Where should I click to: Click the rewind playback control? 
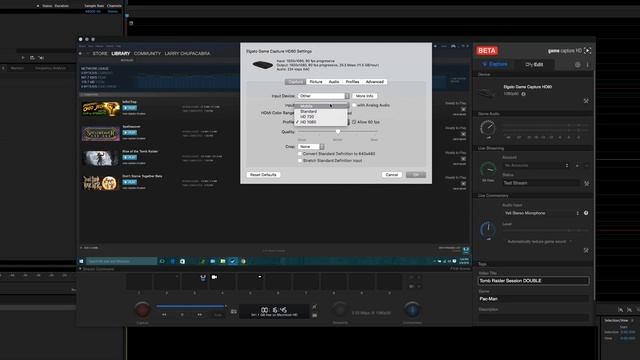click(x=164, y=315)
